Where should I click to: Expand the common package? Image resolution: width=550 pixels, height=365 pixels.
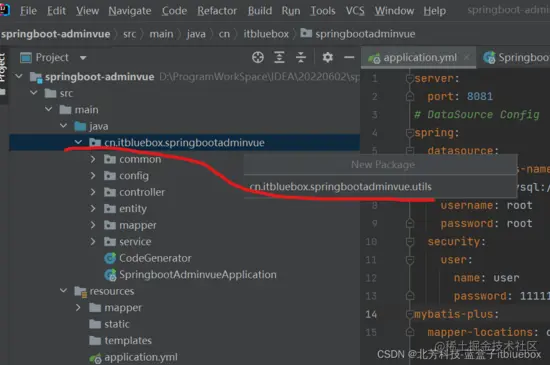click(93, 159)
